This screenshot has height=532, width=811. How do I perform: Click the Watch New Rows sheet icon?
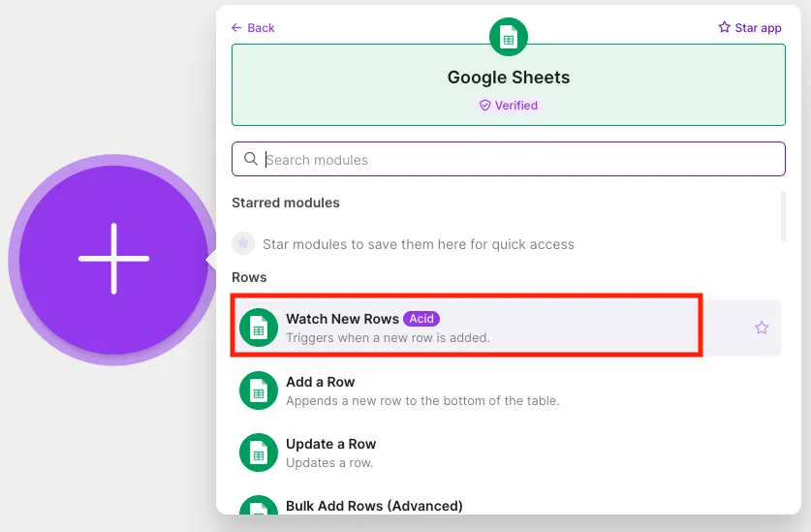click(x=259, y=328)
